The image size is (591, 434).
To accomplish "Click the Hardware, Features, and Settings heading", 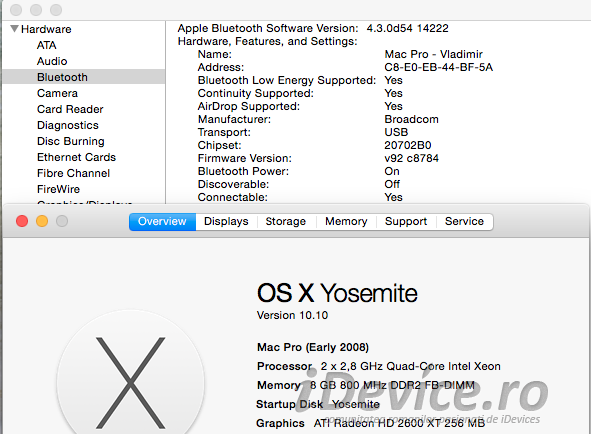I will click(x=268, y=41).
